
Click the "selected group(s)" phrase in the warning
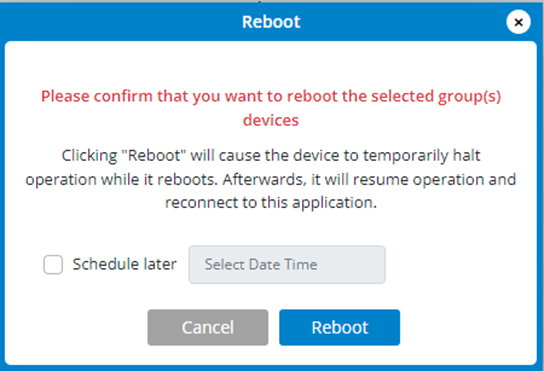click(x=436, y=96)
